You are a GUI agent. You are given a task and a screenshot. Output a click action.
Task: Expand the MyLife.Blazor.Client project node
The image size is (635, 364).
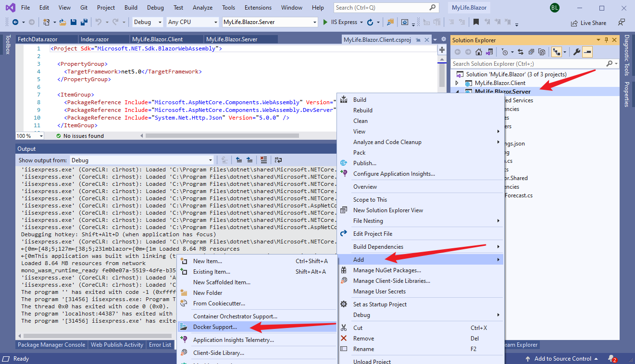point(457,83)
